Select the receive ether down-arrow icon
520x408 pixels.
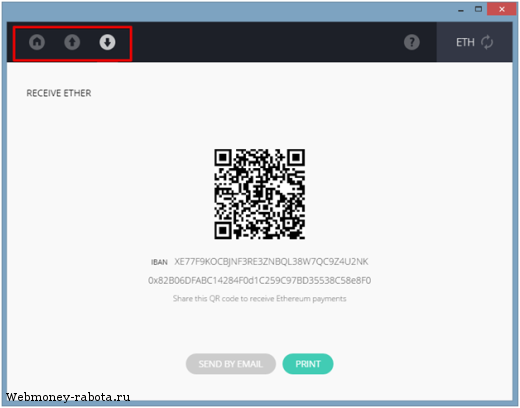[107, 42]
